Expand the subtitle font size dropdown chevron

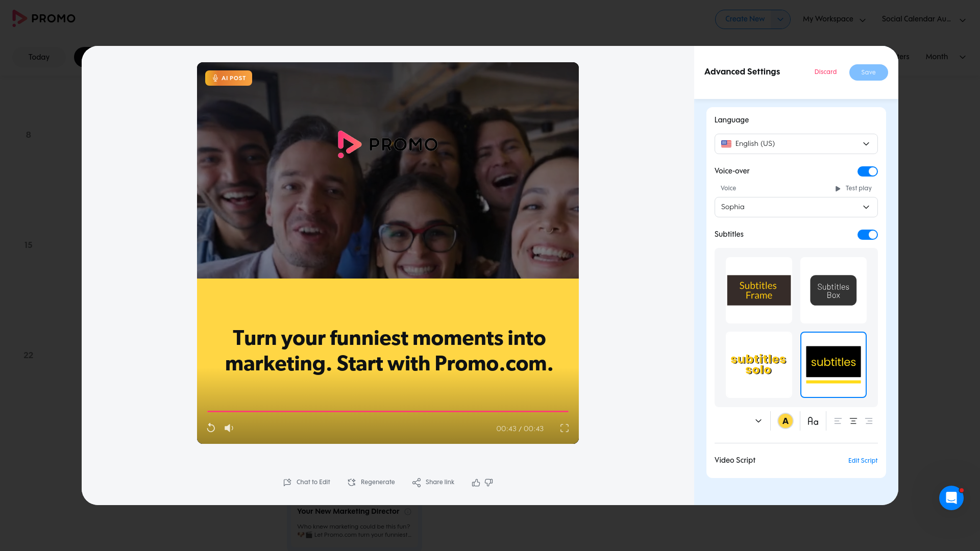coord(758,421)
